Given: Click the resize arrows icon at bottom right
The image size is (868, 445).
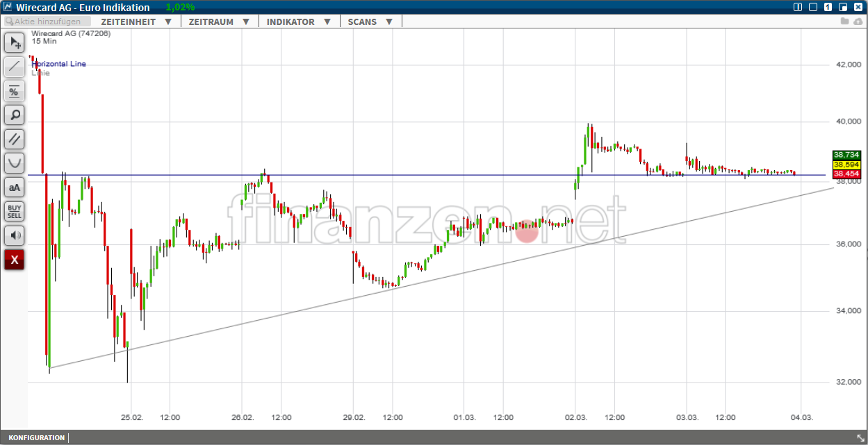Looking at the screenshot, I should pos(860,437).
